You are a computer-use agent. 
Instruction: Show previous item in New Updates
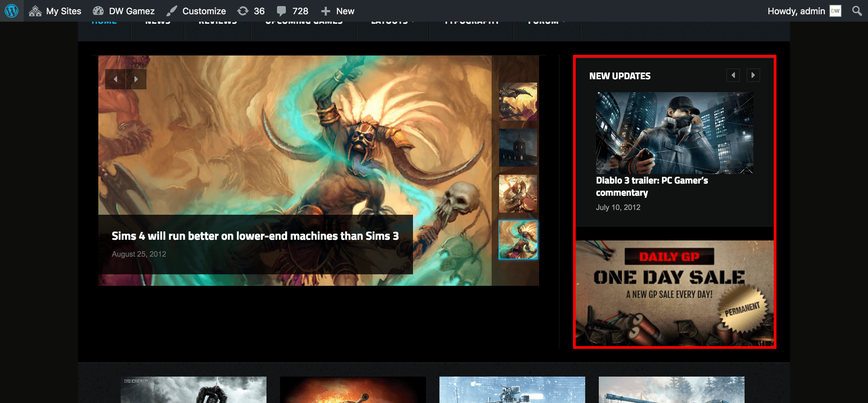click(733, 75)
